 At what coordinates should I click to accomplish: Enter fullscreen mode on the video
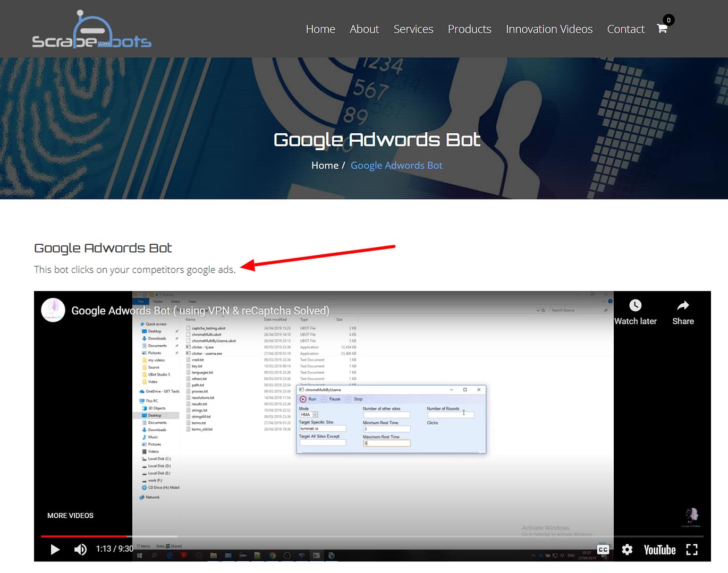tap(692, 550)
